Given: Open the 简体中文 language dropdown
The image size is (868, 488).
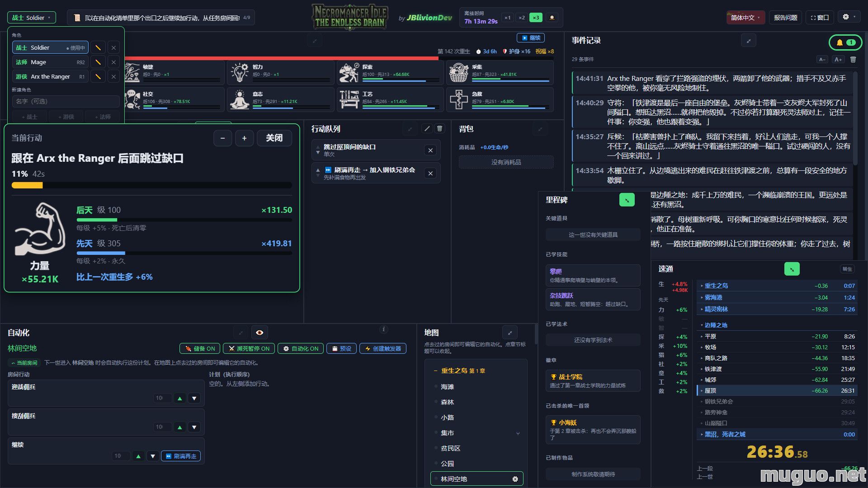Looking at the screenshot, I should pos(745,18).
